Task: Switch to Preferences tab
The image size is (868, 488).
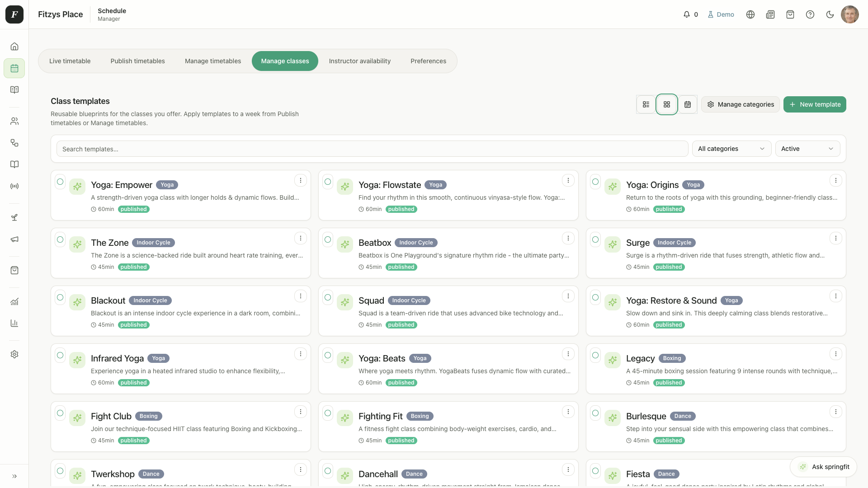Action: (x=428, y=61)
